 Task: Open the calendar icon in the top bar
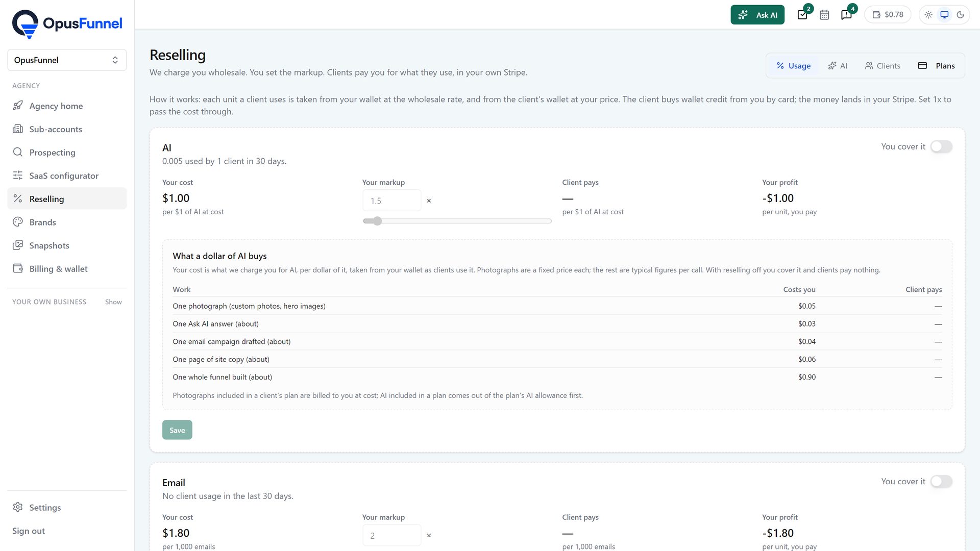tap(824, 15)
